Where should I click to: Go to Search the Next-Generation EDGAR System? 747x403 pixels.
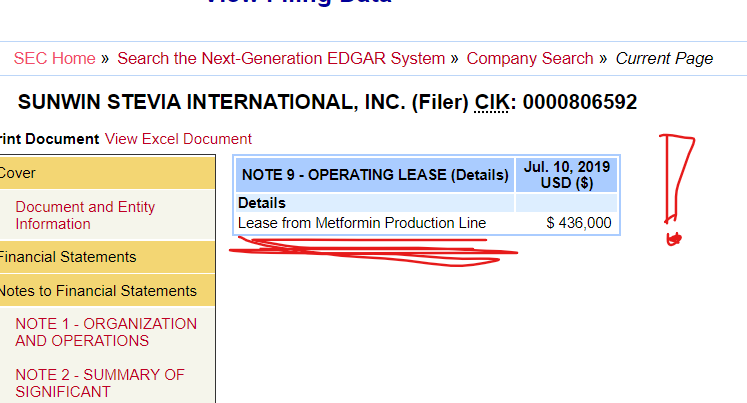281,58
